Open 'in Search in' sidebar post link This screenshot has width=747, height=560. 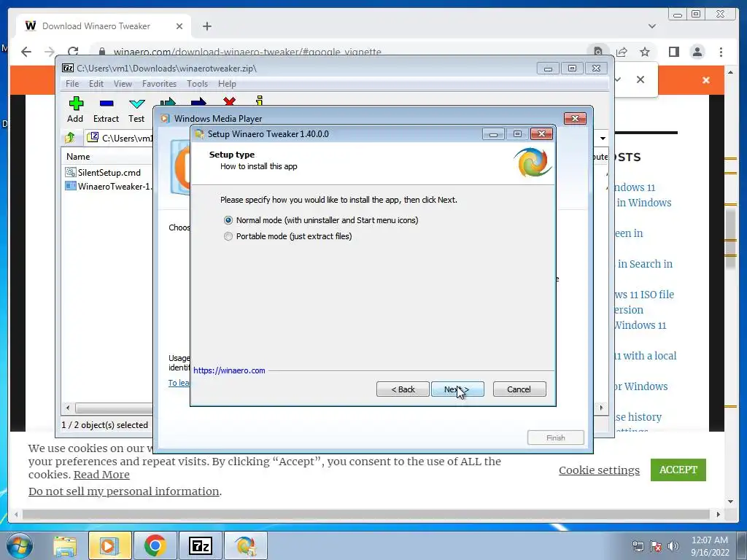pyautogui.click(x=645, y=264)
